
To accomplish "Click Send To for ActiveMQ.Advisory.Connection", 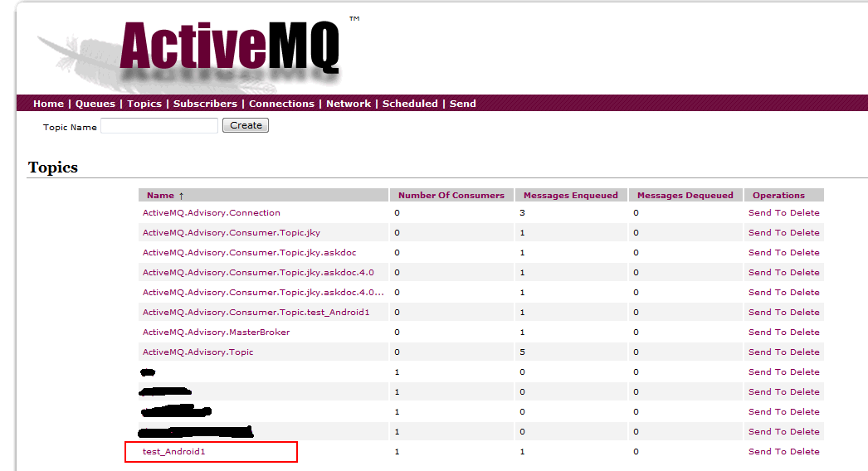I will tap(767, 212).
